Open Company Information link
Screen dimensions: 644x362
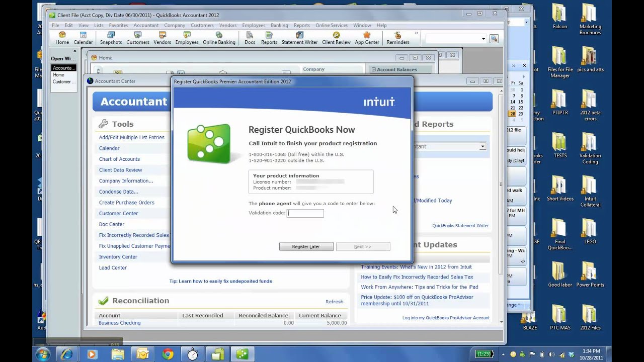(126, 180)
